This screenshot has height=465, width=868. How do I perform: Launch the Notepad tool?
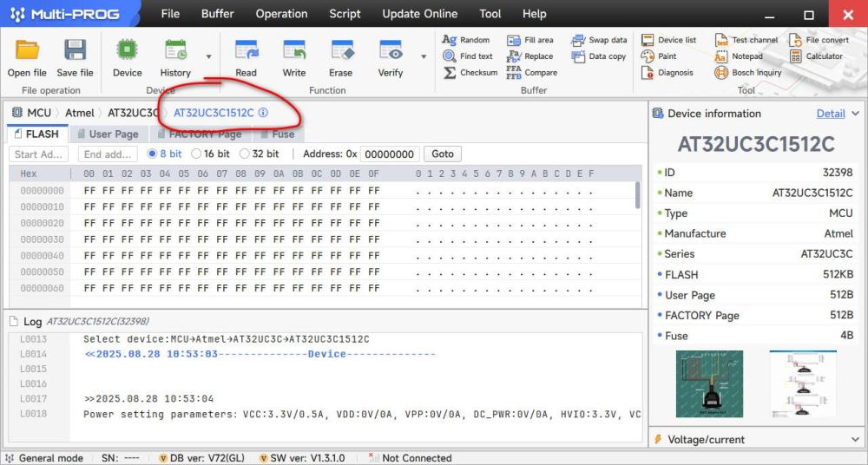click(x=739, y=56)
